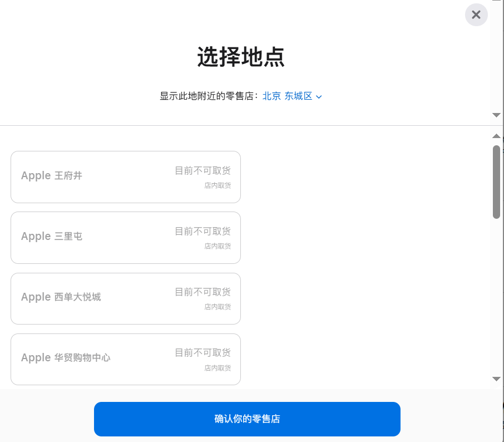Click the store list scroll-down arrow
The image size is (504, 442).
point(496,379)
